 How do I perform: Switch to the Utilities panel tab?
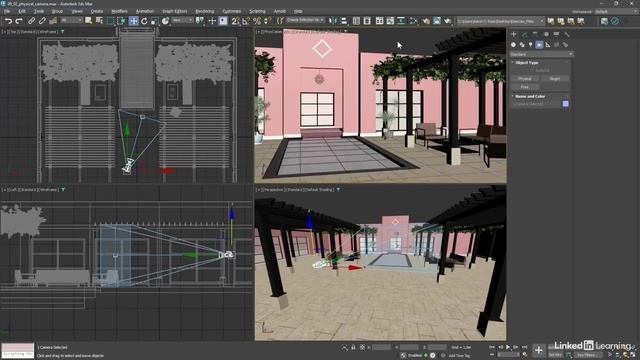[x=567, y=34]
